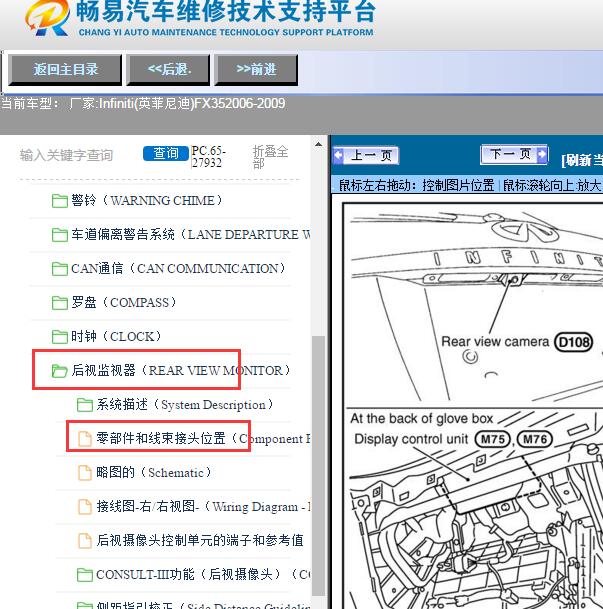
Task: Go forward with the >>前进 button
Action: [256, 70]
